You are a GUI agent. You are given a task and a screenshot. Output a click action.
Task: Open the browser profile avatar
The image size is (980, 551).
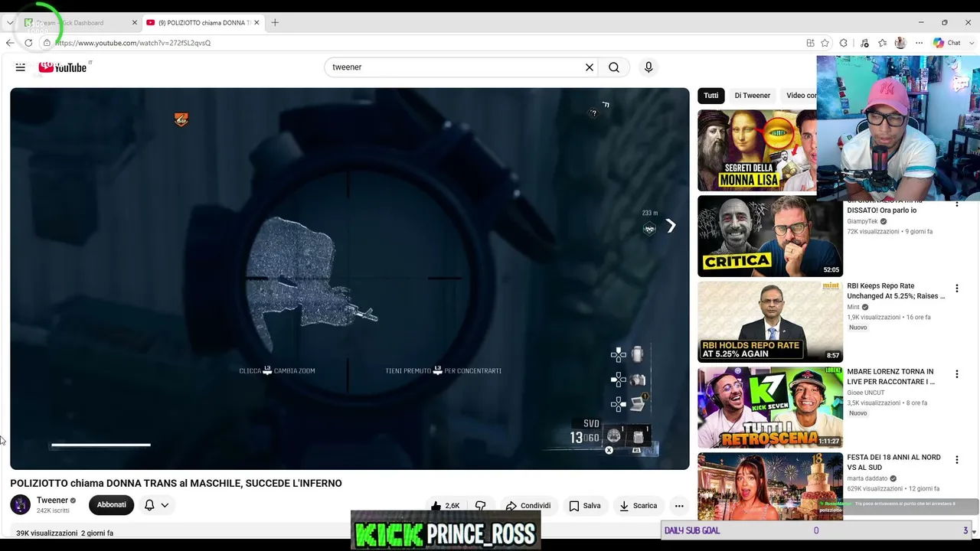point(900,43)
